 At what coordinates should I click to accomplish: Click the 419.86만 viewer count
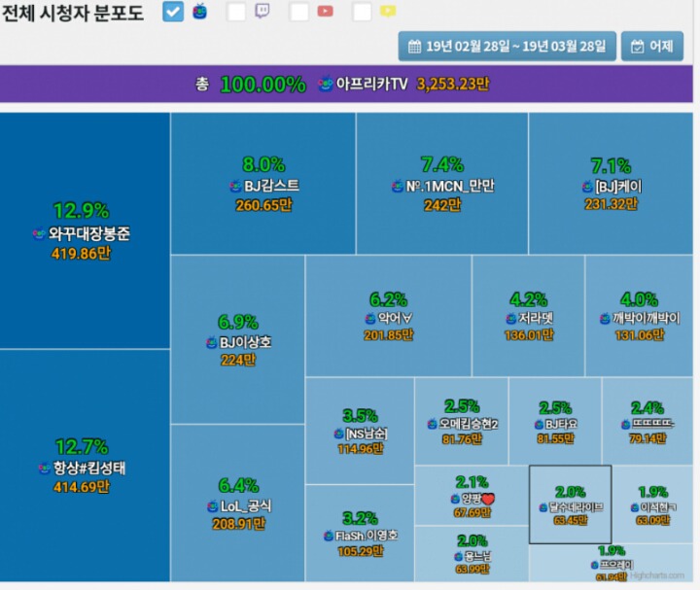click(x=81, y=254)
